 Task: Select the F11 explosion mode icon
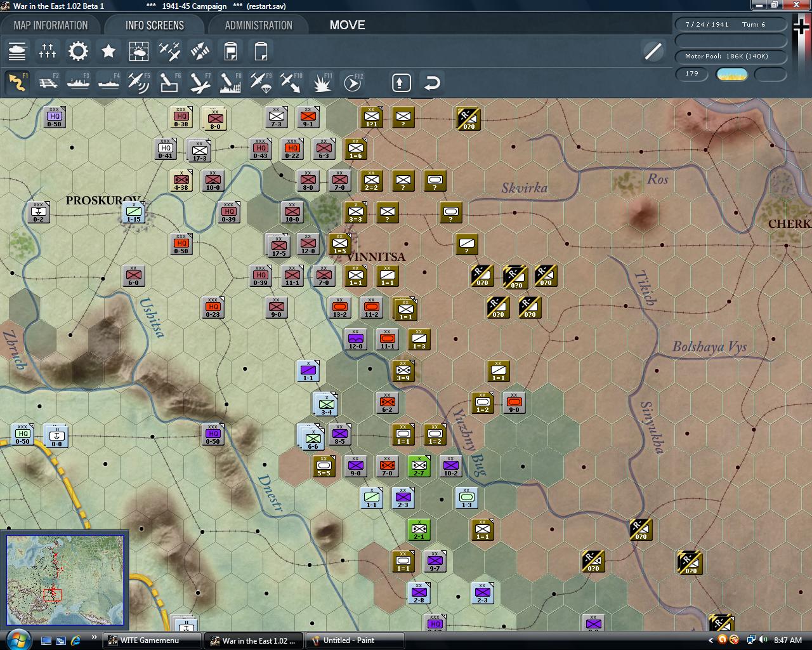pos(322,83)
